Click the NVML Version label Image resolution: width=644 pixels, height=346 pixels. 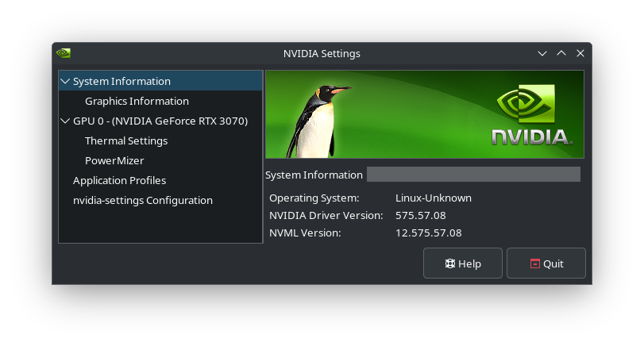(305, 233)
